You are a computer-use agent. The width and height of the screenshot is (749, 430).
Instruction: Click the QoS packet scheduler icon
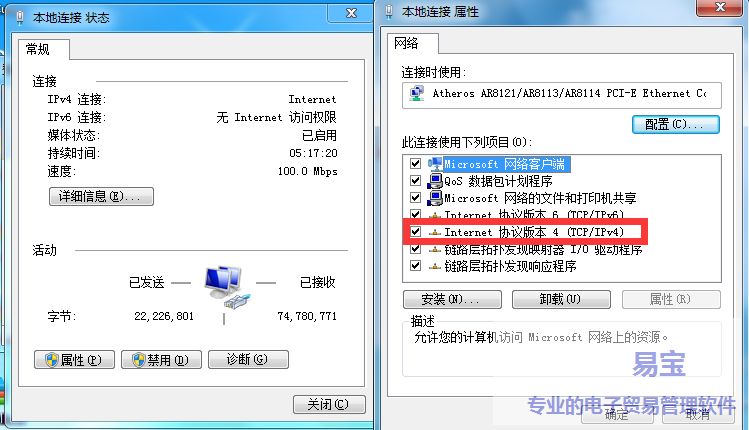click(x=435, y=181)
